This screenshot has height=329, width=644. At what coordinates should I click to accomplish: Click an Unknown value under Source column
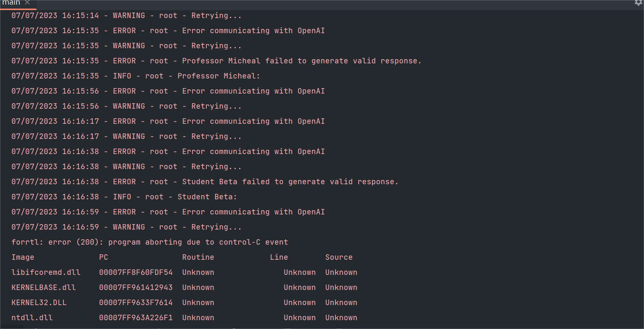341,272
